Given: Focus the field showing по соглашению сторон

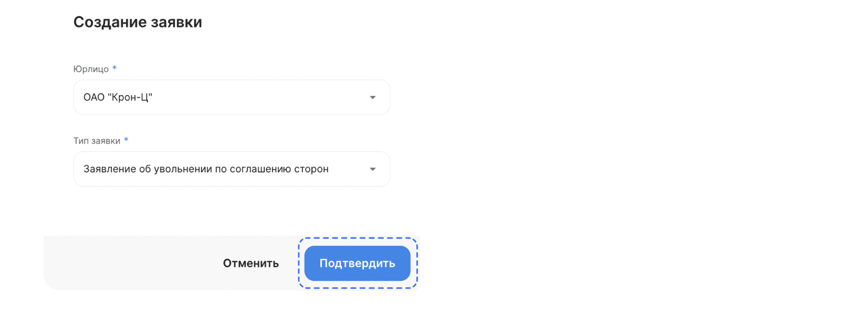Looking at the screenshot, I should coord(231,169).
